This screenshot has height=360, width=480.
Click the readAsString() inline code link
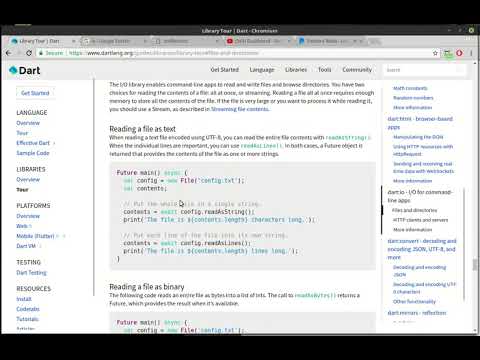(348, 137)
